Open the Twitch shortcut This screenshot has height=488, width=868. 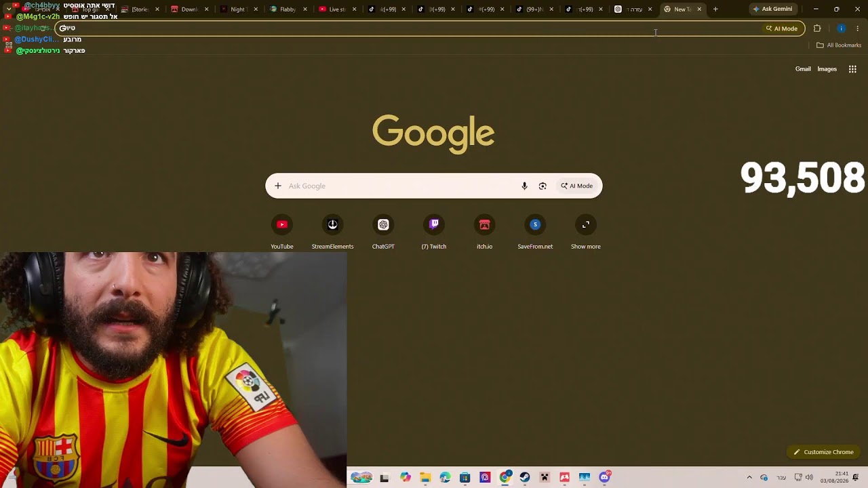point(434,231)
